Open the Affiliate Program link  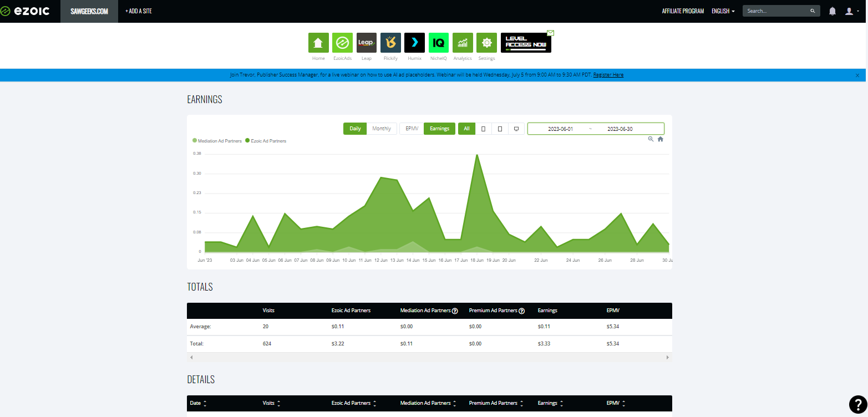pos(683,11)
